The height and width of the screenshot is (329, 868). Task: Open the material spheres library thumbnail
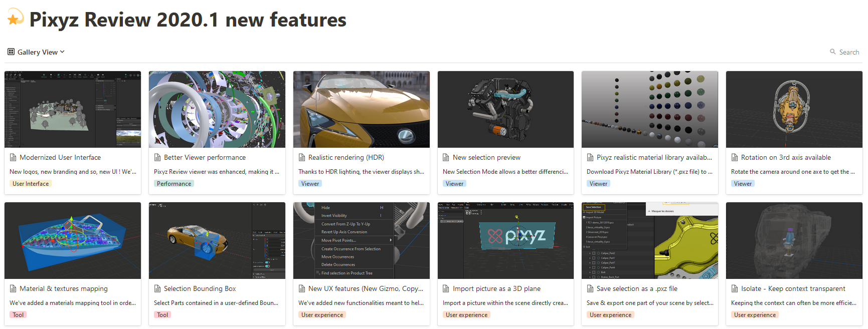click(x=649, y=109)
